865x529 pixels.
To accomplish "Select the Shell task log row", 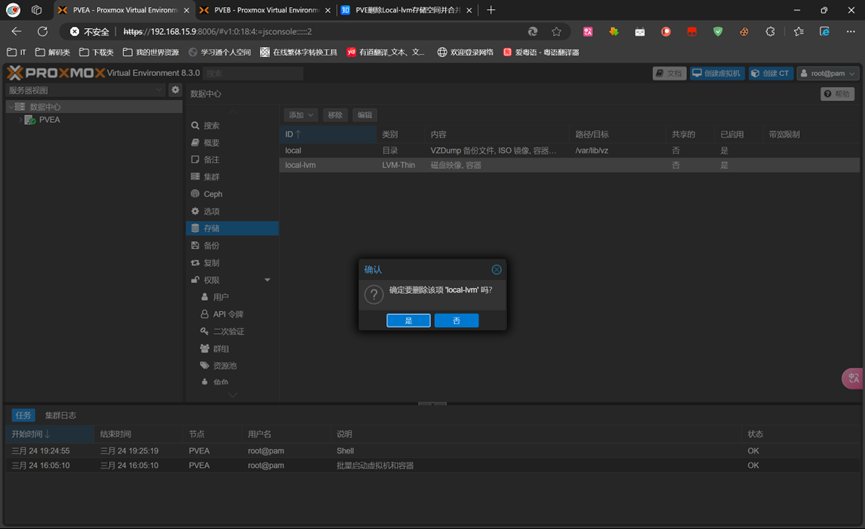I will [x=432, y=451].
